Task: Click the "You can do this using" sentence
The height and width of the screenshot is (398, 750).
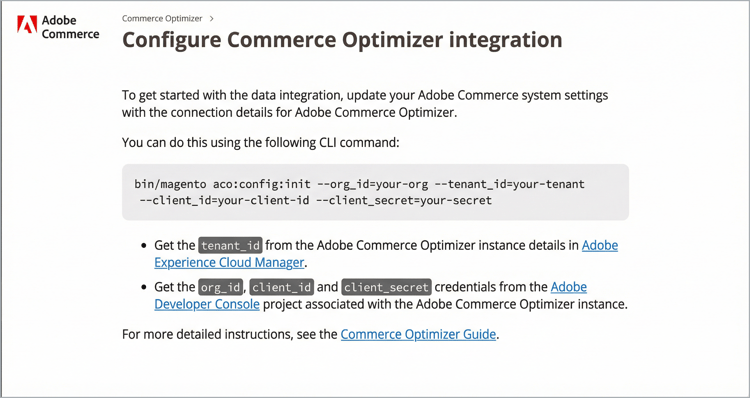Action: tap(260, 143)
